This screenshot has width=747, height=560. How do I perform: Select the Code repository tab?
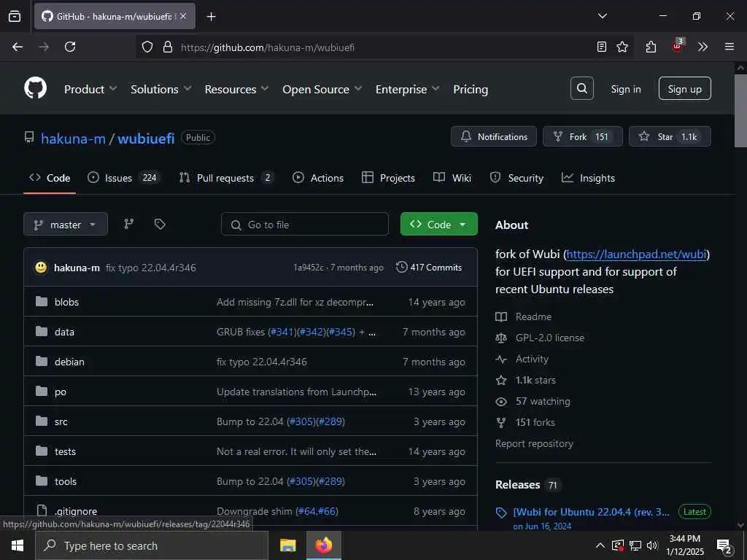pos(50,178)
